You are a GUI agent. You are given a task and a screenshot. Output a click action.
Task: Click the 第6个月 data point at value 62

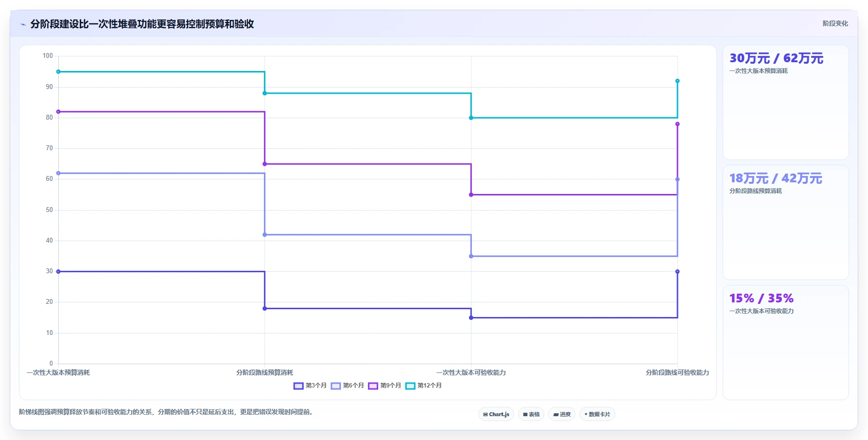click(58, 174)
